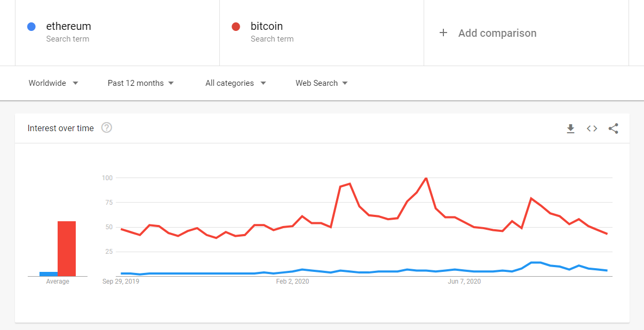
Task: Open the Web Search type dropdown
Action: pos(322,83)
